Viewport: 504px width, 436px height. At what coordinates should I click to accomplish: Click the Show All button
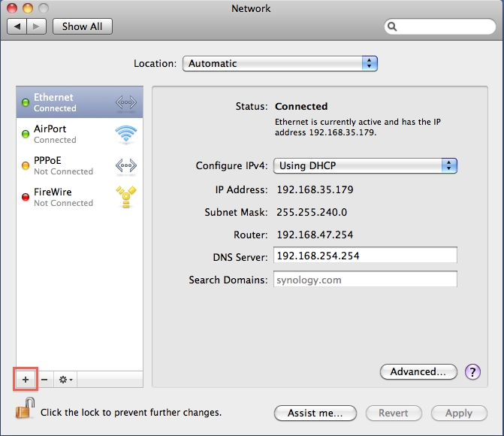83,26
